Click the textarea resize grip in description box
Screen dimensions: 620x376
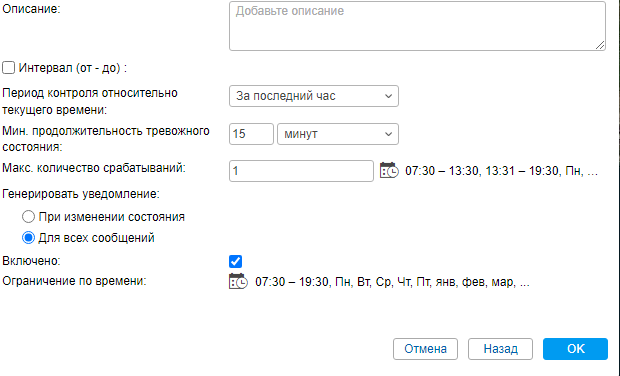pyautogui.click(x=600, y=45)
